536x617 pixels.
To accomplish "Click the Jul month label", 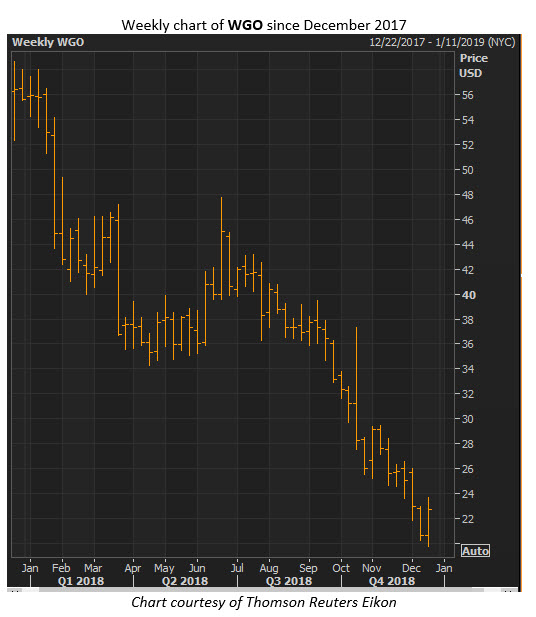I will [x=237, y=568].
